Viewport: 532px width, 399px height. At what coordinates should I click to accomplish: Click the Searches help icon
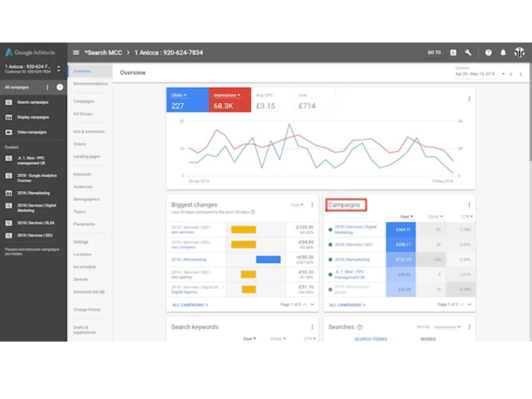pos(360,327)
